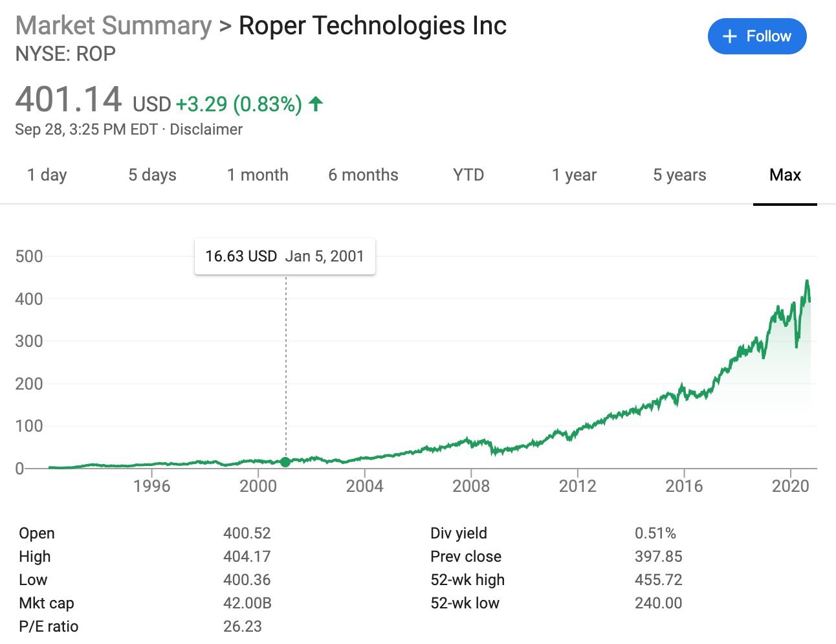Select the 1 day tab
This screenshot has height=644, width=836.
[47, 175]
